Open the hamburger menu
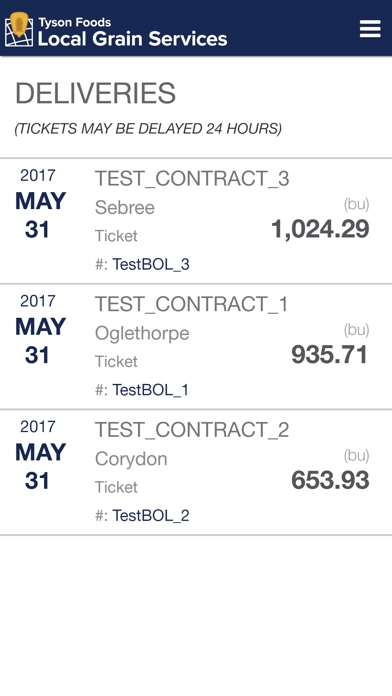Screen dimensions: 392x696 coord(370,29)
